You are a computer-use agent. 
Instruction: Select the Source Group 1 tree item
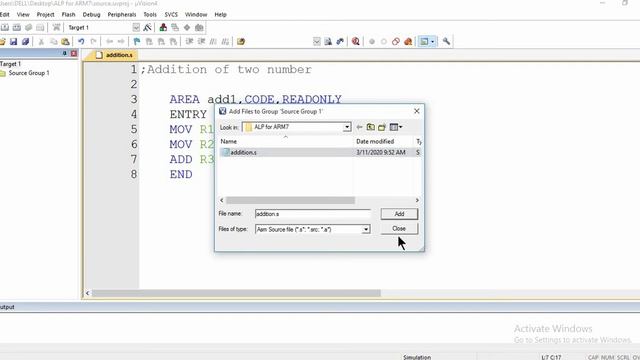[x=29, y=73]
